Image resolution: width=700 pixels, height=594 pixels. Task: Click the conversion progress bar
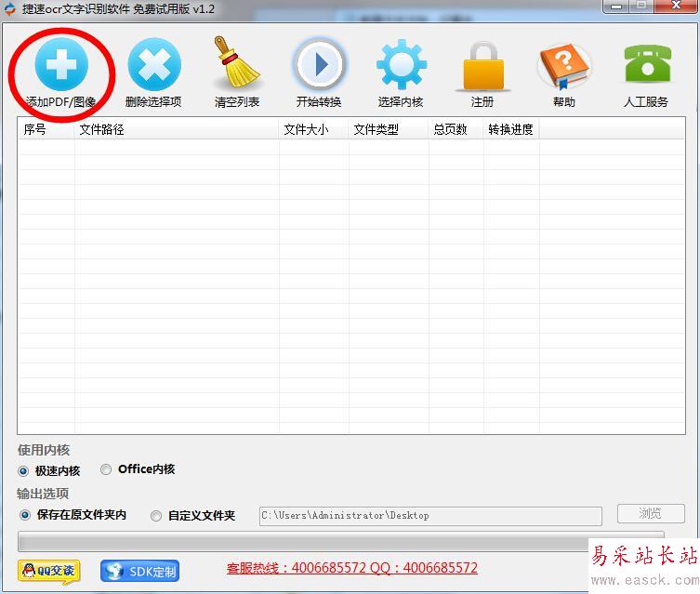[x=341, y=541]
